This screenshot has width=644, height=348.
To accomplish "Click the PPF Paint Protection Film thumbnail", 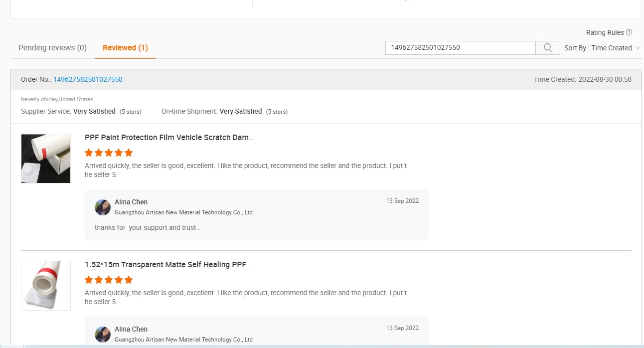I will [46, 158].
